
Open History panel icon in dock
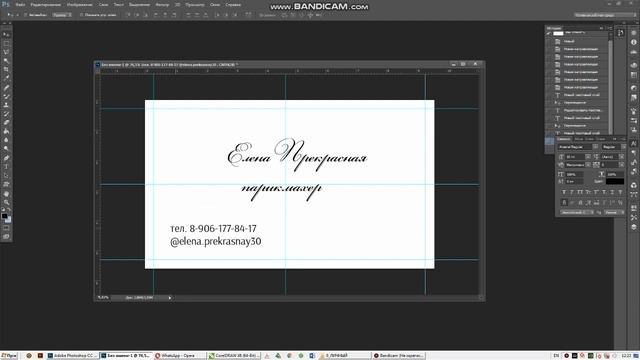click(620, 33)
